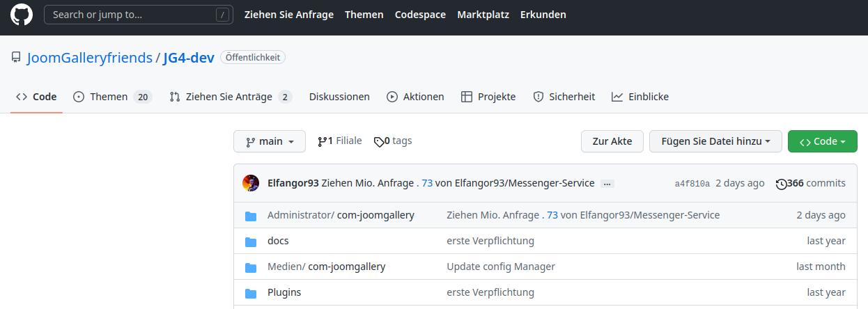868x309 pixels.
Task: Open the green Code dropdown button
Action: [823, 141]
